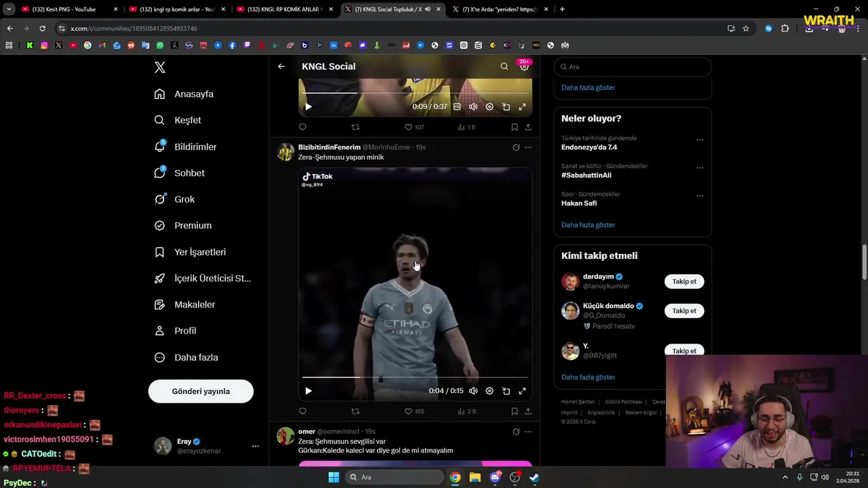This screenshot has width=868, height=488.
Task: Open Profil in the sidebar
Action: 175,331
